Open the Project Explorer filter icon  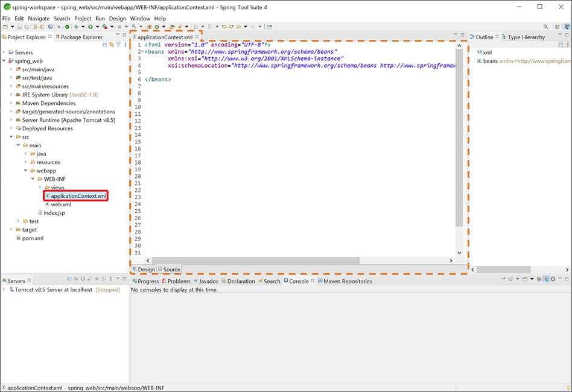(118, 45)
